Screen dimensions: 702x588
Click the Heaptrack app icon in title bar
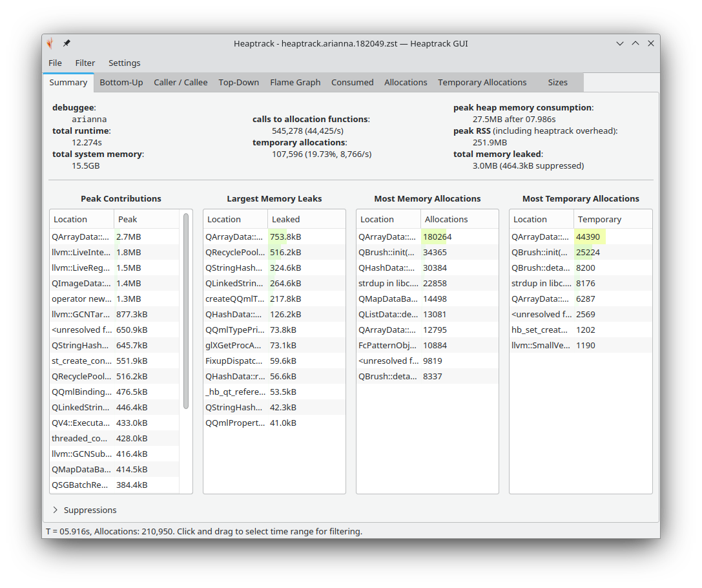pyautogui.click(x=50, y=43)
